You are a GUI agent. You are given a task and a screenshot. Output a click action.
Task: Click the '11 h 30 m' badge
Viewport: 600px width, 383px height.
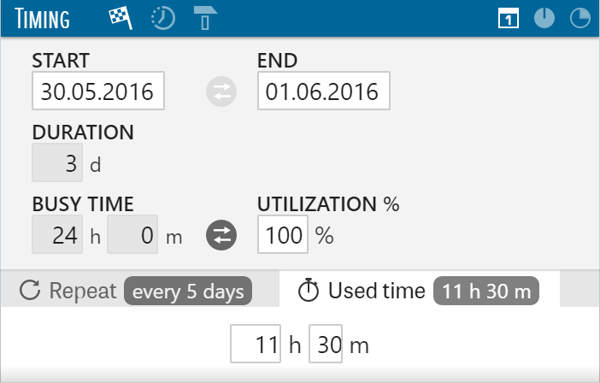[486, 291]
